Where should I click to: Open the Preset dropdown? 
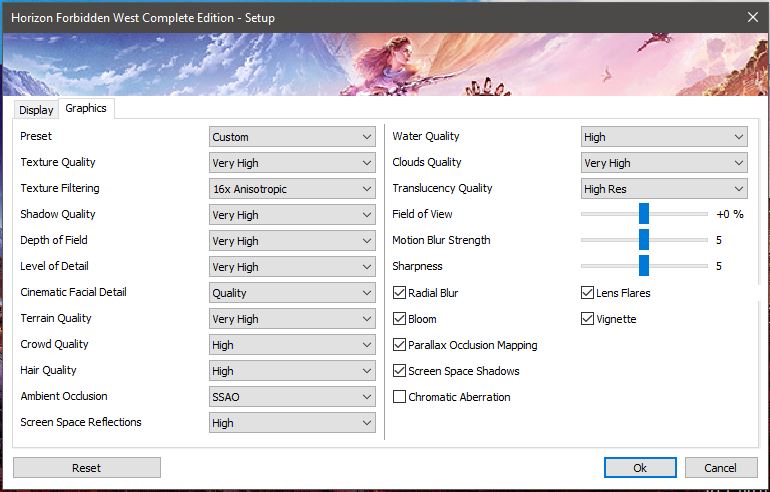tap(292, 137)
